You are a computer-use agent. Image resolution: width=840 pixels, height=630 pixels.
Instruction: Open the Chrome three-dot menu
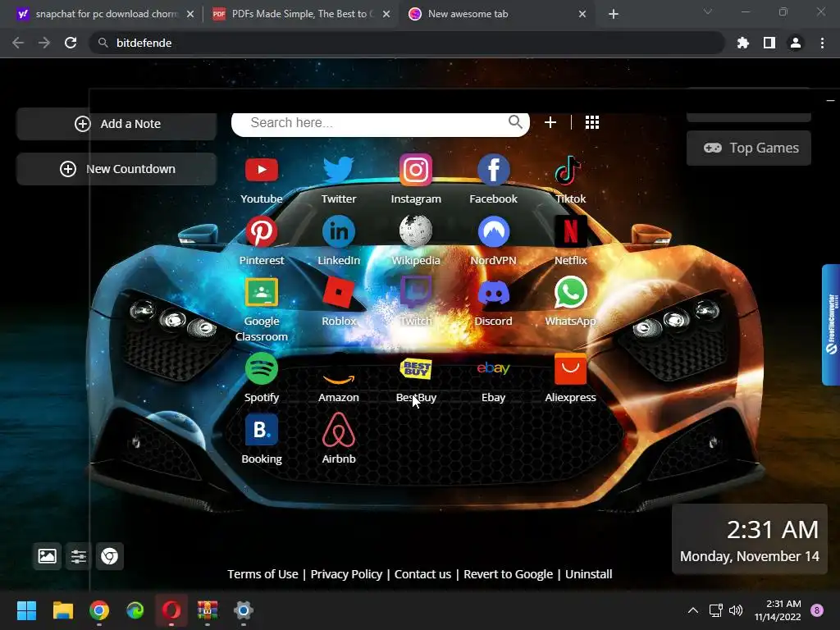822,43
